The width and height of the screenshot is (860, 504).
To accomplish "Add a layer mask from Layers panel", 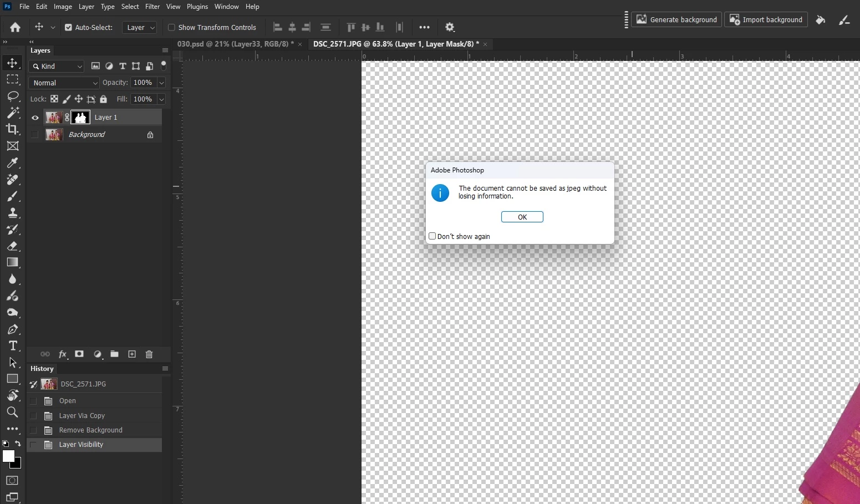I will pos(79,354).
